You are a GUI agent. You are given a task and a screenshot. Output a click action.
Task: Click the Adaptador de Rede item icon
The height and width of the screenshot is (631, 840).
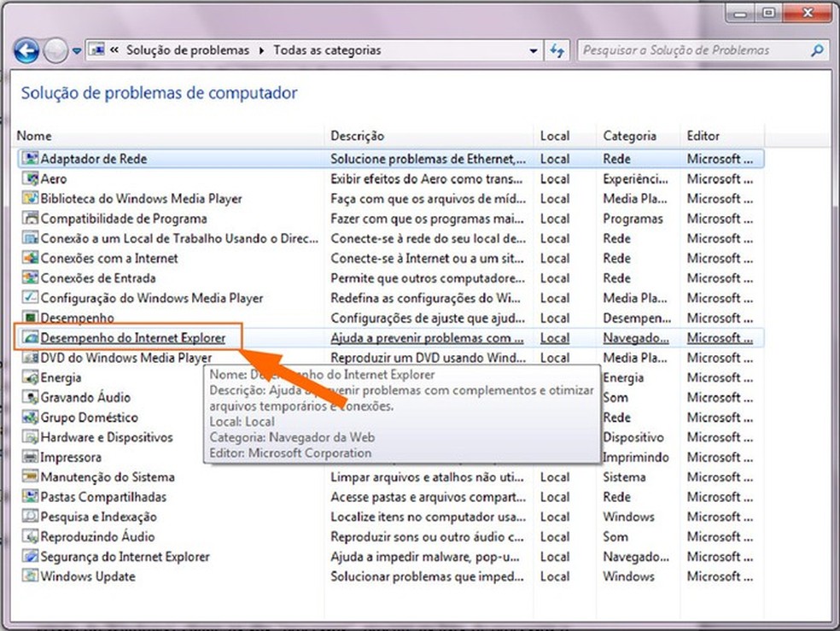[30, 159]
